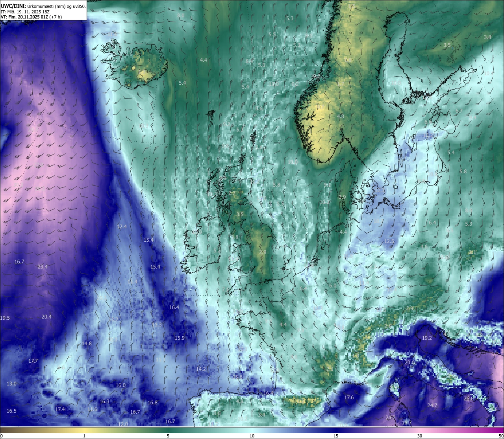Select the 3.4 value over Spain
This screenshot has height=439, width=504.
pos(261,415)
